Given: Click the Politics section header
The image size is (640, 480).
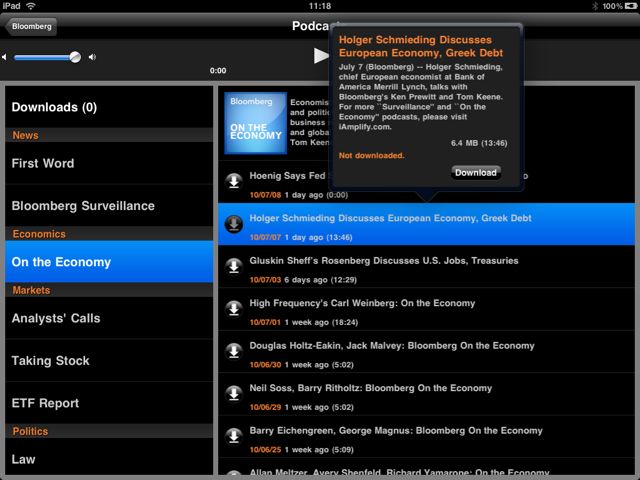Looking at the screenshot, I should (x=109, y=431).
